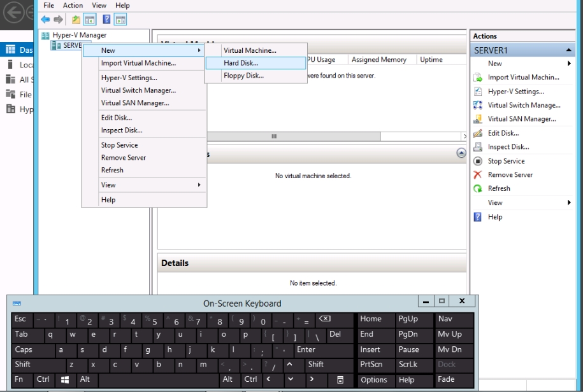Toggle the Show/Hide Action Pane toolbar icon
583x392 pixels.
(x=120, y=19)
